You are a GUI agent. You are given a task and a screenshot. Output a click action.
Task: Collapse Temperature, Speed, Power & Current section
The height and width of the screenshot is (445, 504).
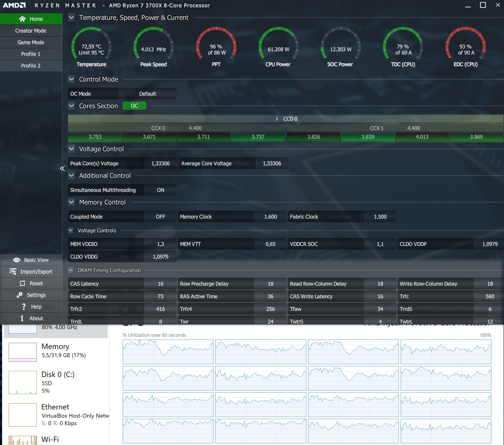pos(71,18)
